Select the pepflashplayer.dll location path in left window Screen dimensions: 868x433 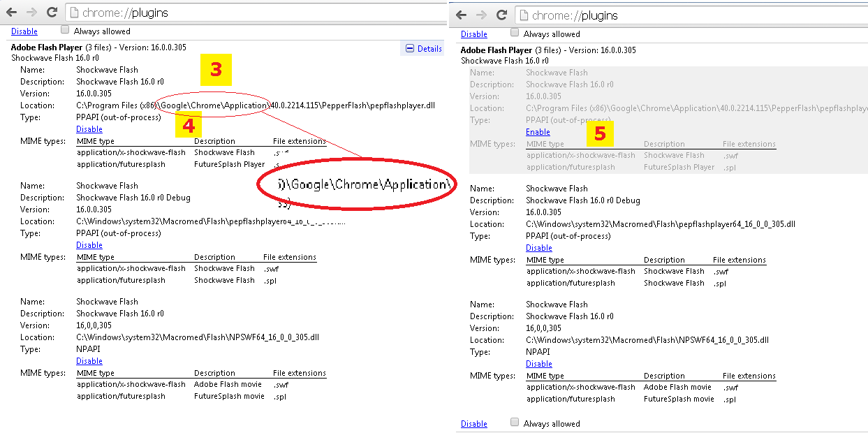click(256, 105)
